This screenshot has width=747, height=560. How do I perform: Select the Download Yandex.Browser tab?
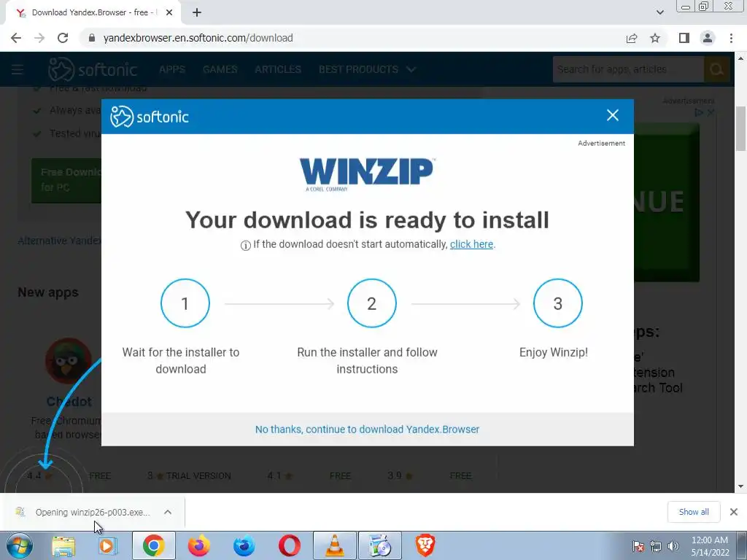[93, 13]
